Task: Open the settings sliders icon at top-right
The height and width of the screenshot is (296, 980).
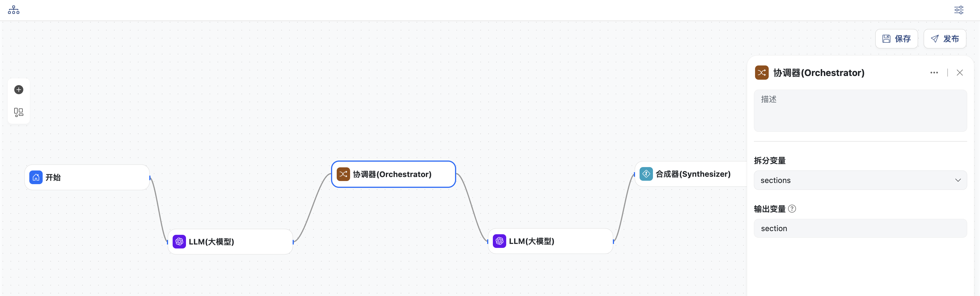Action: [959, 10]
